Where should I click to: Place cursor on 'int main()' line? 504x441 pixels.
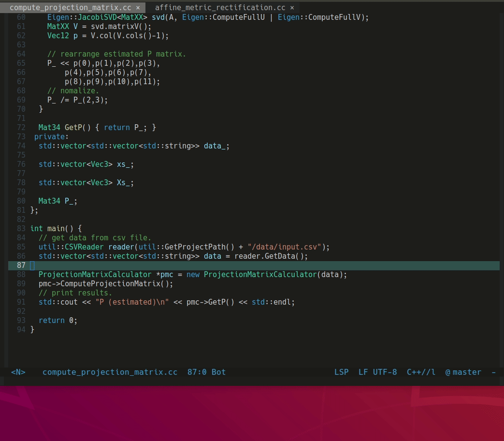coord(56,229)
